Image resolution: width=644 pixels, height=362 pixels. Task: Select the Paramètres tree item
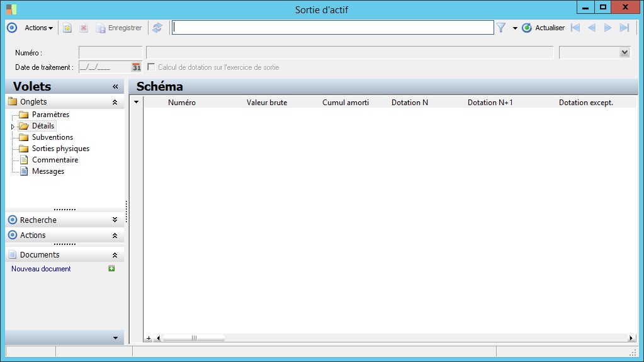tap(50, 115)
